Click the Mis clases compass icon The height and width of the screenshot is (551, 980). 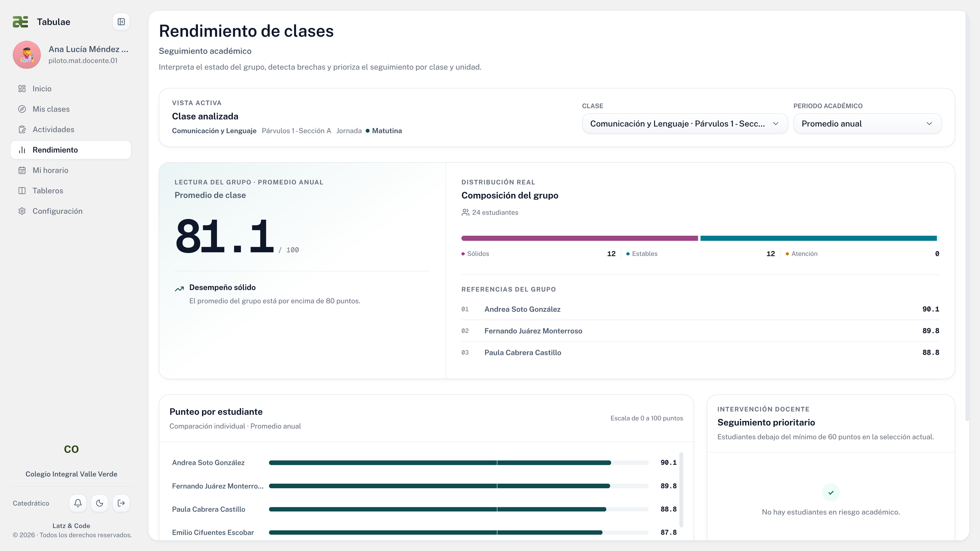click(22, 109)
